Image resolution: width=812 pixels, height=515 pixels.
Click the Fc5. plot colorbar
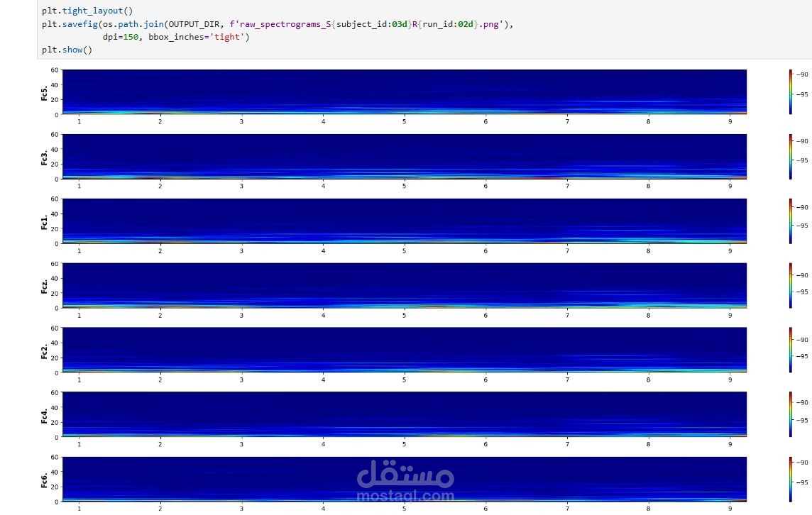coord(791,92)
